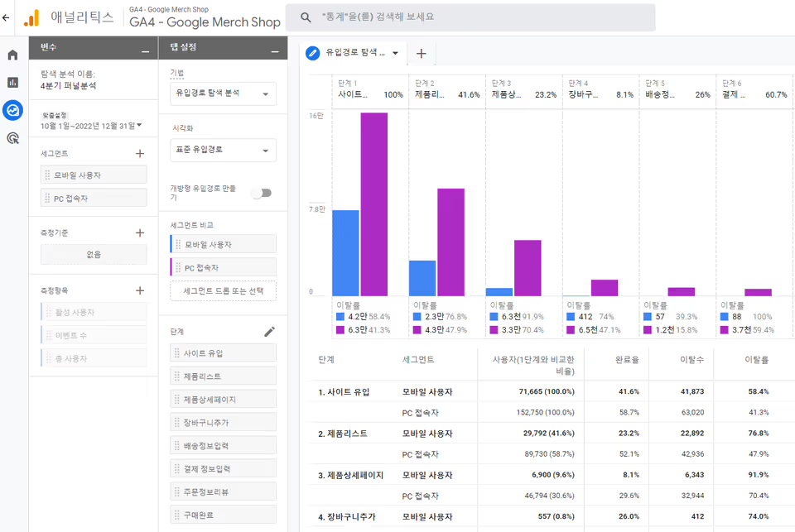This screenshot has height=532, width=795.
Task: Add a new exploration tab with plus
Action: point(421,54)
